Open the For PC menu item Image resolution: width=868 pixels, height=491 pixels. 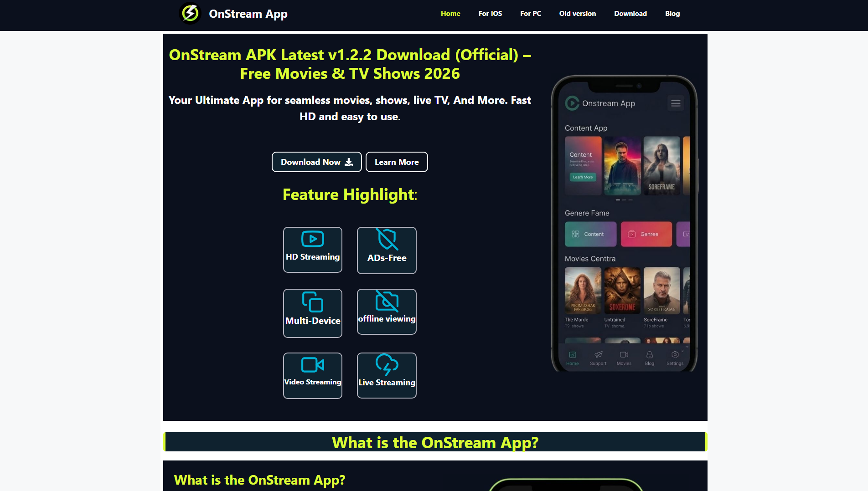[531, 14]
